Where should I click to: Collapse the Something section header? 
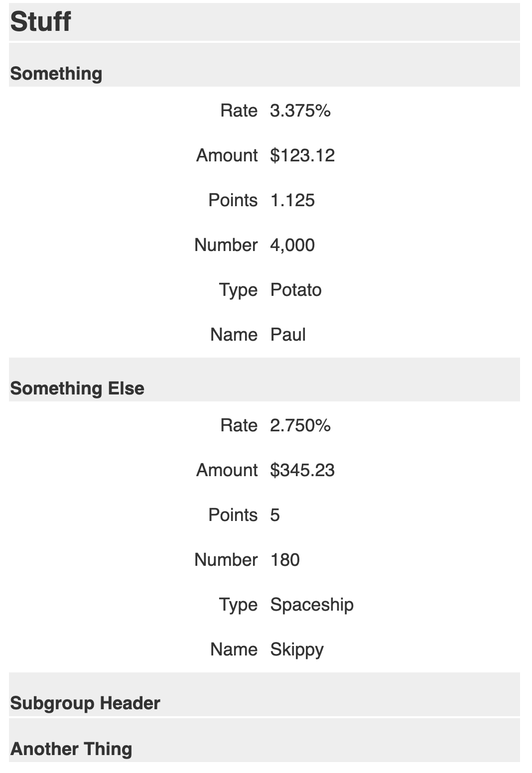pyautogui.click(x=265, y=65)
